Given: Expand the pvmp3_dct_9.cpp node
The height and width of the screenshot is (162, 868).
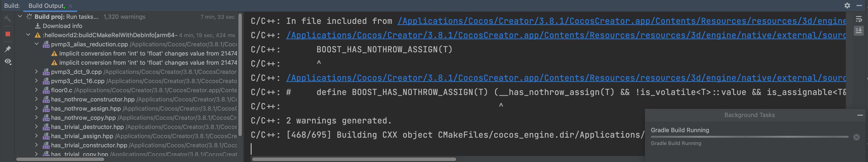Looking at the screenshot, I should 37,72.
